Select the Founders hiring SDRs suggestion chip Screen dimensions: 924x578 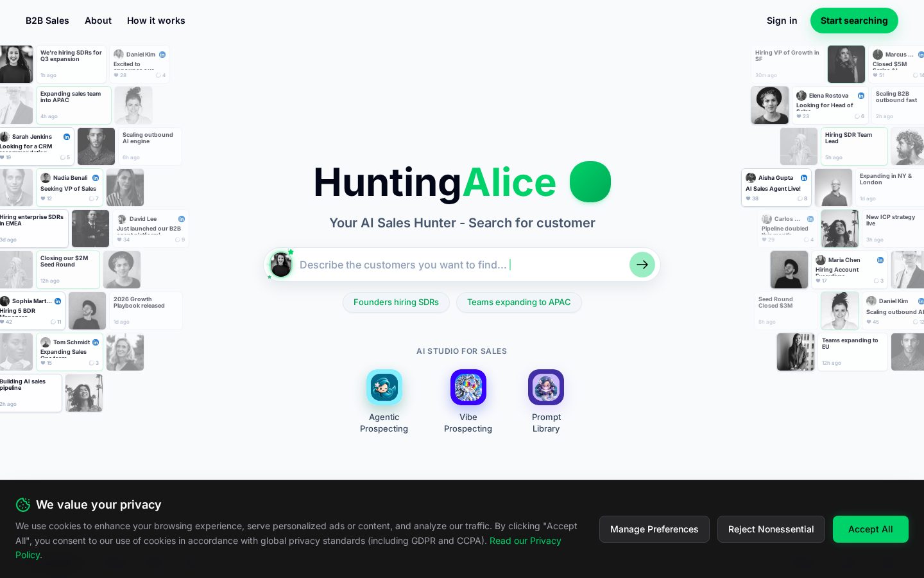396,302
